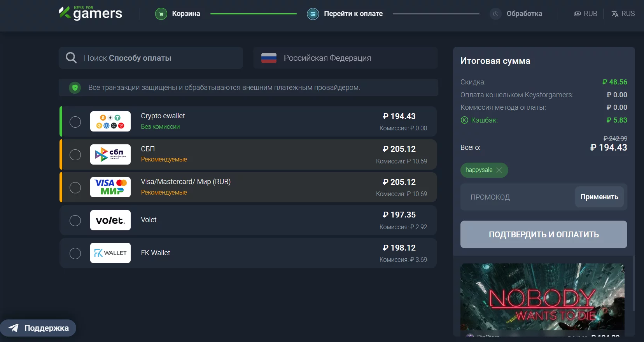Viewport: 644px width, 342px height.
Task: Go back to the Корзина step
Action: tap(186, 14)
